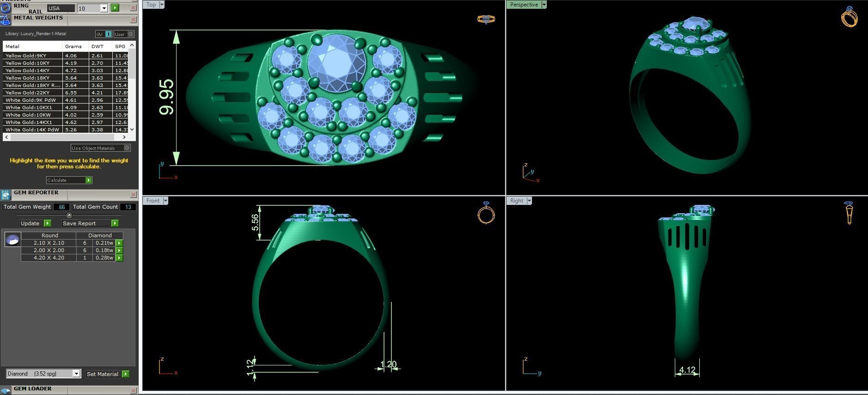Select the Perspective viewport label
This screenshot has height=395, width=868.
[x=524, y=5]
